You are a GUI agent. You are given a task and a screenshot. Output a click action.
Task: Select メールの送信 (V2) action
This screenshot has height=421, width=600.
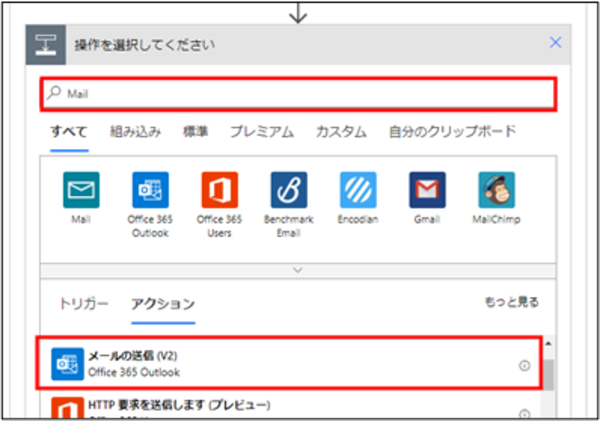click(x=289, y=364)
